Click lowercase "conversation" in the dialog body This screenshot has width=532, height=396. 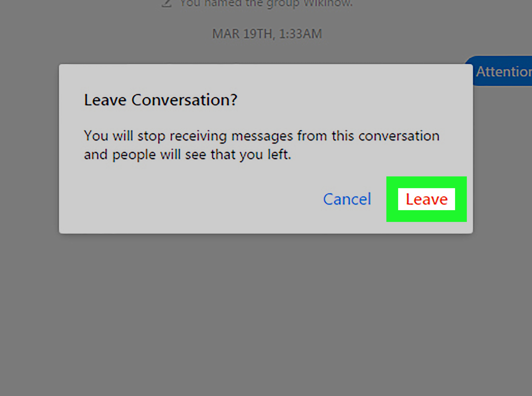pos(399,136)
